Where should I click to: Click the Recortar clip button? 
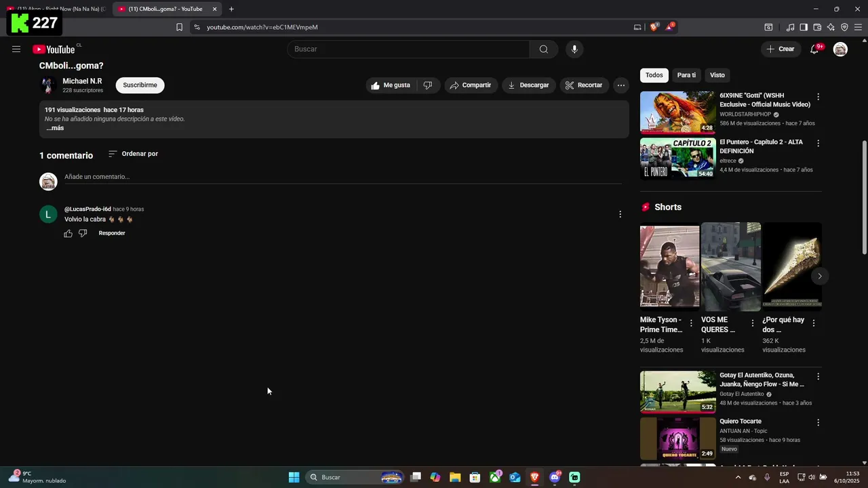click(x=584, y=85)
